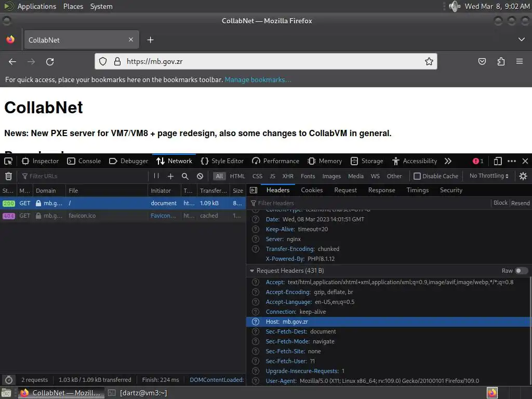This screenshot has width=532, height=399.
Task: Toggle the Raw request headers switch
Action: 521,270
